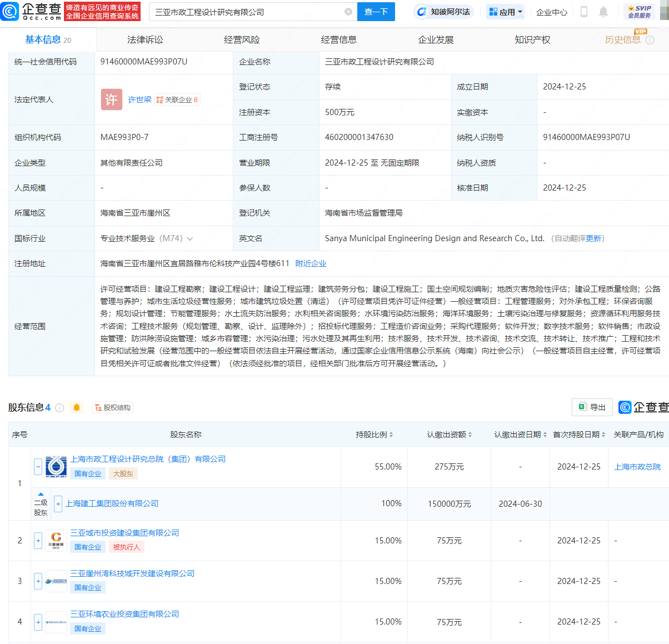Open 历史信息 VIP tab

coord(622,40)
